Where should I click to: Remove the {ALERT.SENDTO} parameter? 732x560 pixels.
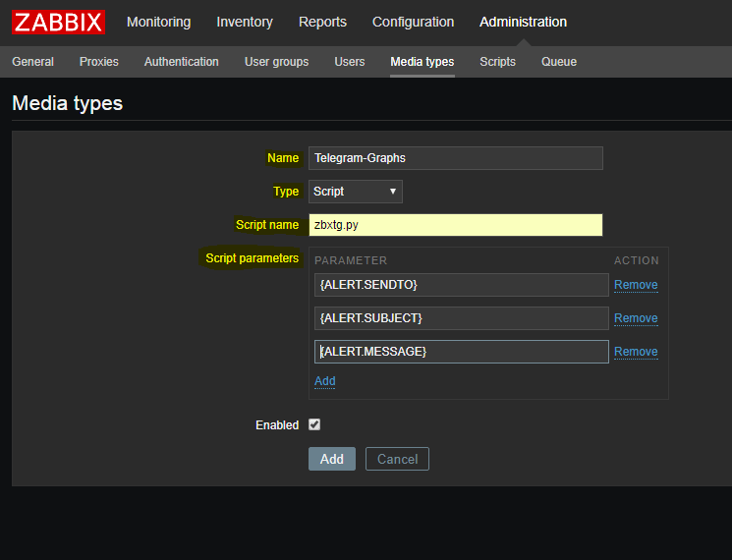[x=636, y=285]
